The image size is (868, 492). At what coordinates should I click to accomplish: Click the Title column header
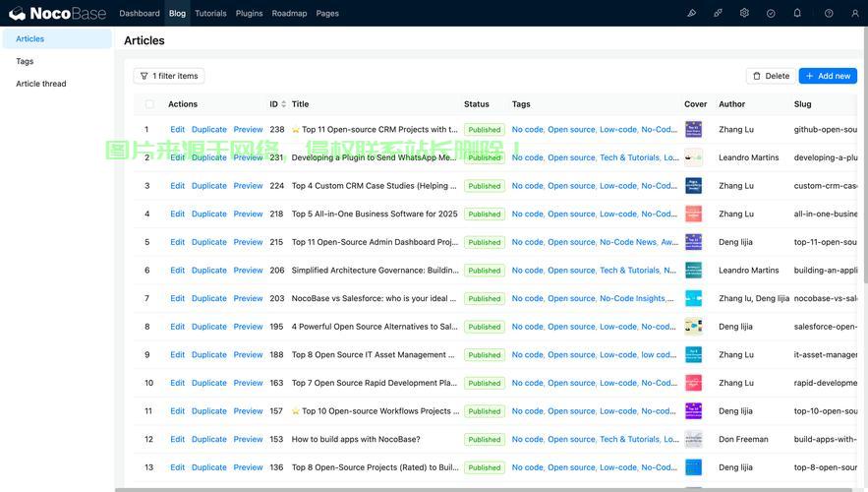point(301,104)
